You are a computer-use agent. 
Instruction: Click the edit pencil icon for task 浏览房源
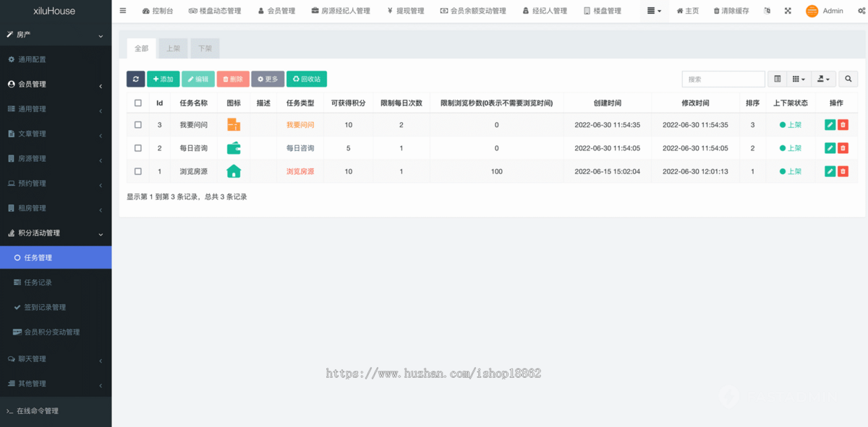point(829,171)
